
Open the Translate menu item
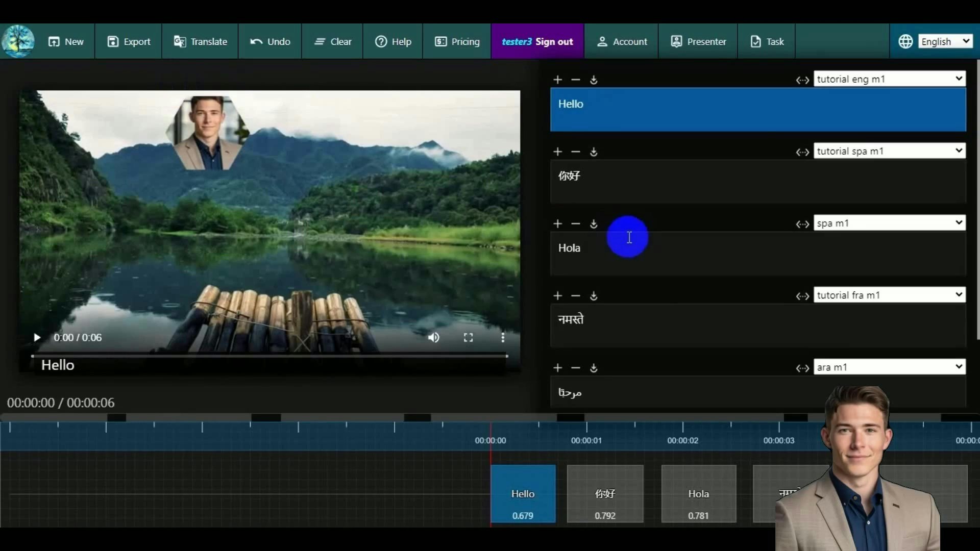pyautogui.click(x=200, y=41)
